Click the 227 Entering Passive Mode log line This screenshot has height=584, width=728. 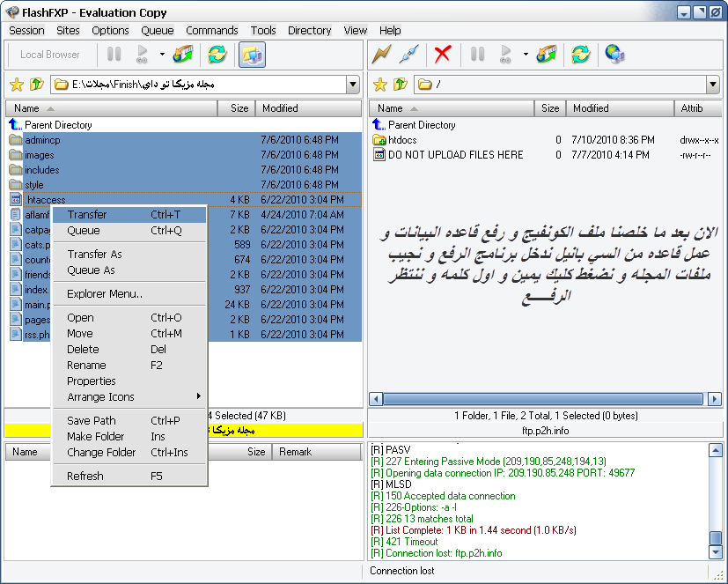click(x=489, y=462)
